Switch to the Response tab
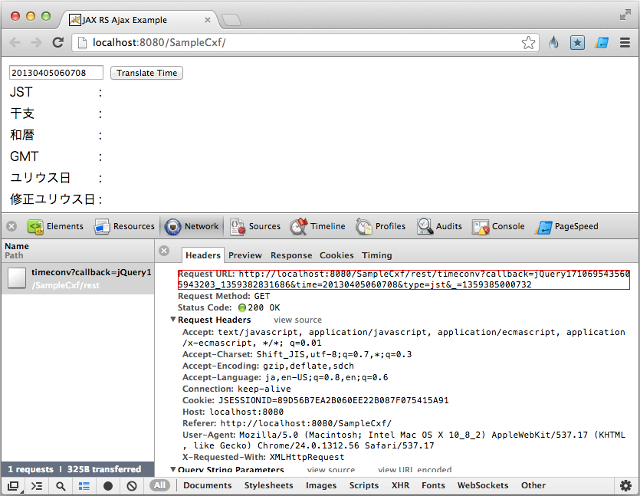Screen dimensions: 640x496 coord(291,255)
